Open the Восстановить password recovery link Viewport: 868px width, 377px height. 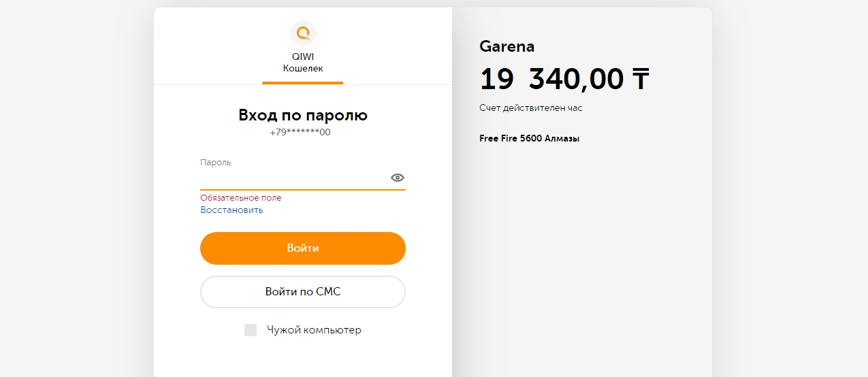tap(231, 210)
